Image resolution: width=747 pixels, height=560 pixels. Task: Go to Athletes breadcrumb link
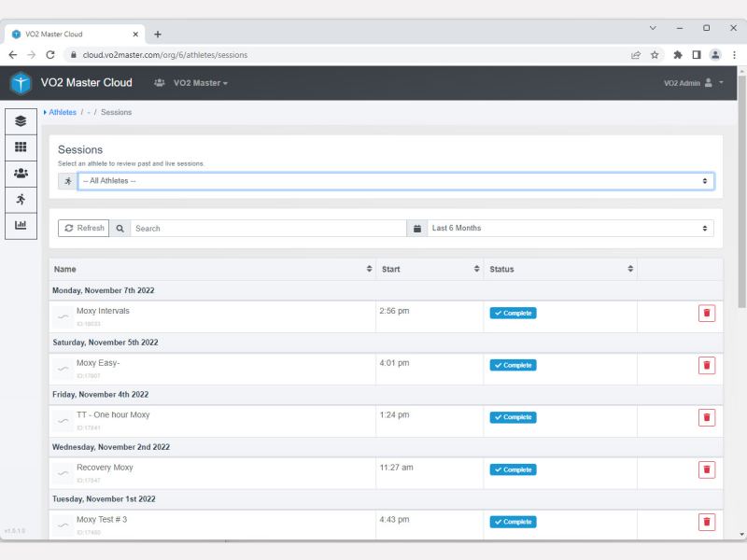coord(63,112)
